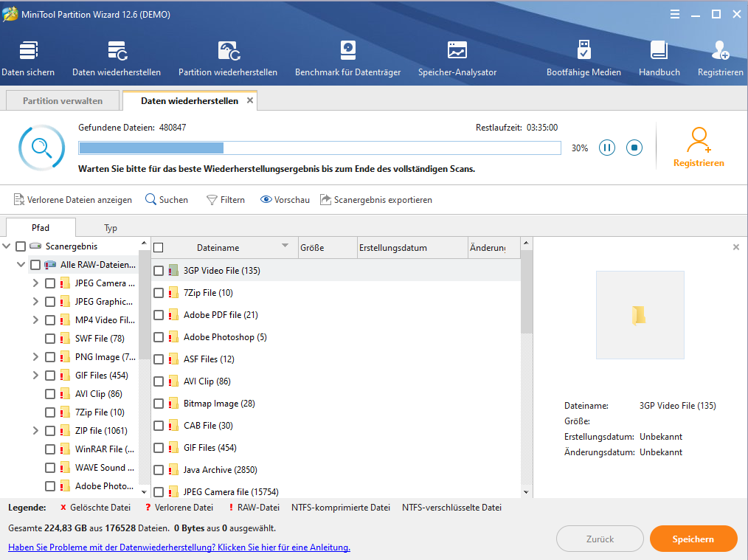Collapse the Scanergebnis tree node
The image size is (748, 560).
point(7,246)
